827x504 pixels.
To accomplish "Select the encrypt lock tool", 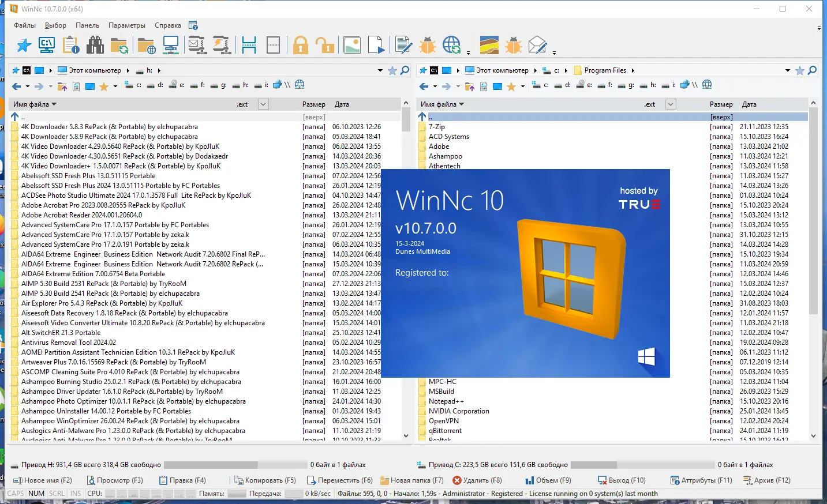I will [300, 44].
